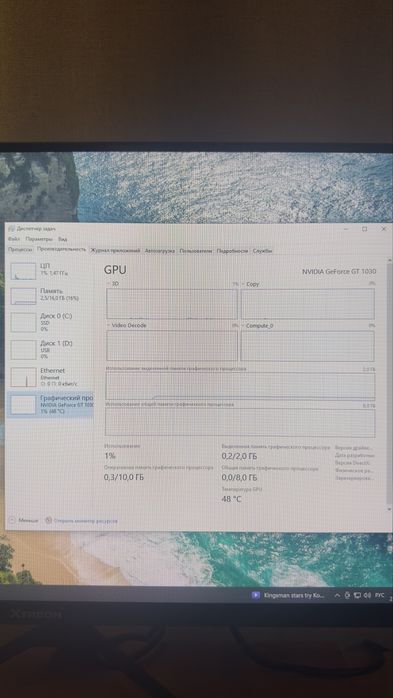Click the NVIDIA GeForce GT 1030 title

339,272
